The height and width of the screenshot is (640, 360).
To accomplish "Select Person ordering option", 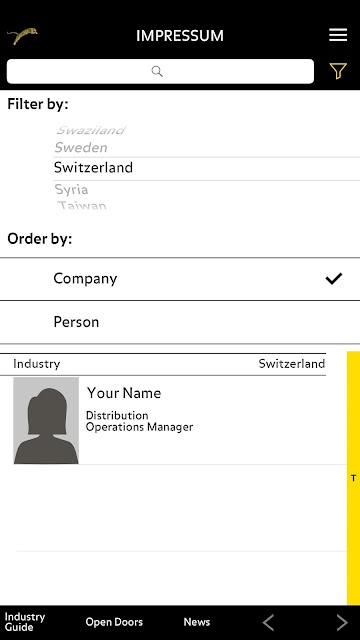I will (x=180, y=322).
